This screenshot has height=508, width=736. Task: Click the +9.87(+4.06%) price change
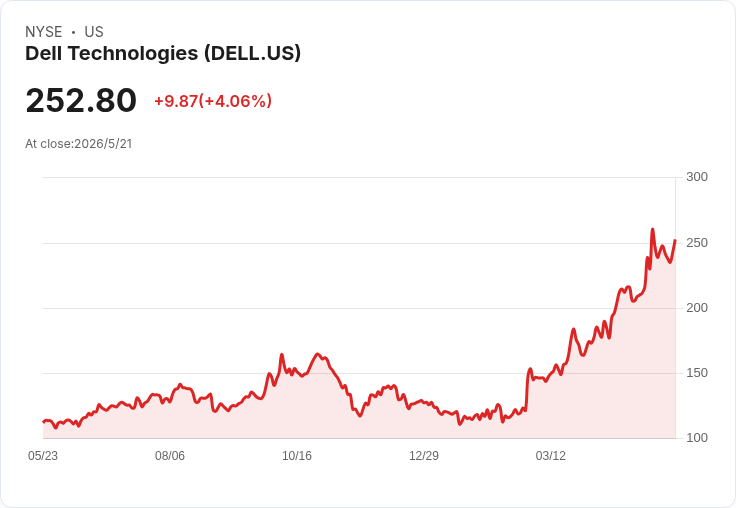tap(213, 101)
